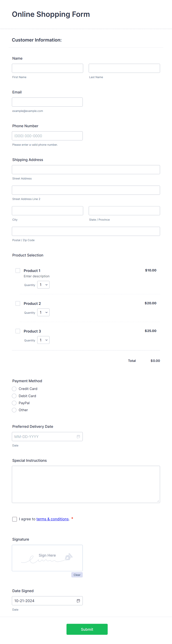172x644 pixels.
Task: Select the PayPal payment option
Action: (x=14, y=403)
